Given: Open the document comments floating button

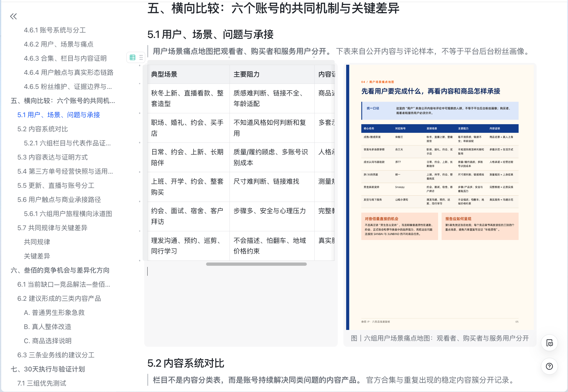Looking at the screenshot, I should 549,343.
